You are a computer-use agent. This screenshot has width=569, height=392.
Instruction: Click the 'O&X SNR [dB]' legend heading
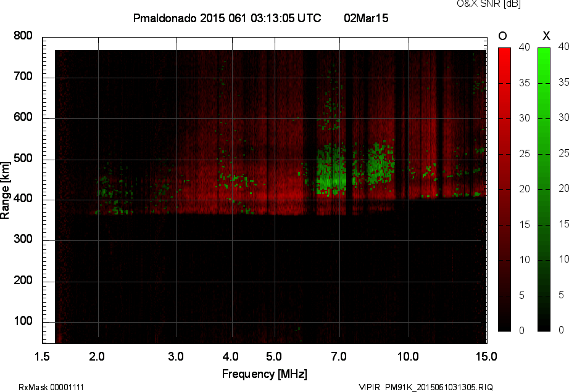[489, 4]
